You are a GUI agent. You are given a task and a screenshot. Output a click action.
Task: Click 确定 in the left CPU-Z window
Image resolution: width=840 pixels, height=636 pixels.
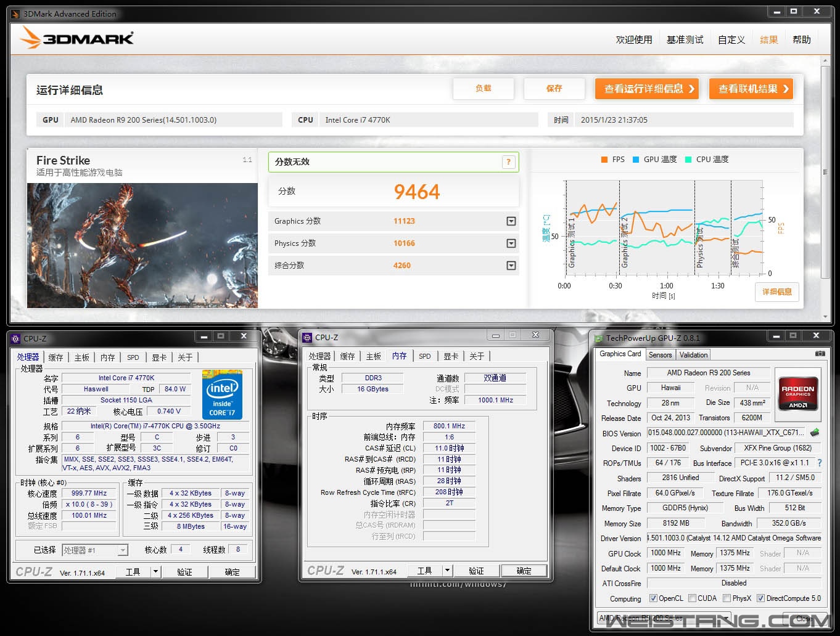point(233,572)
